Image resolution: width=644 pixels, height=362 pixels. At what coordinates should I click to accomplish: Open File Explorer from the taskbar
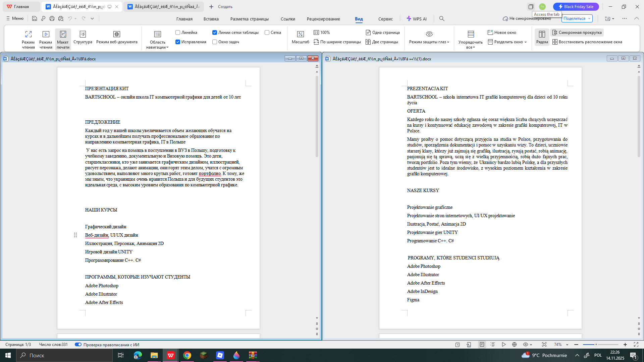coord(154,355)
